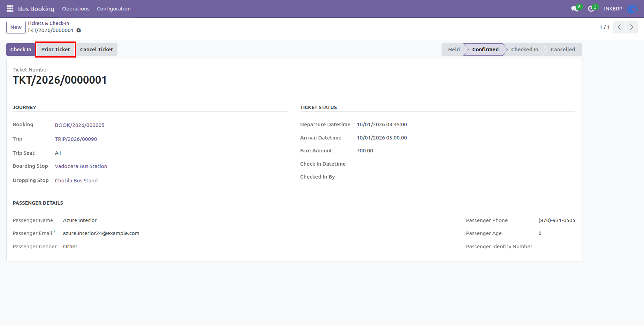644x325 pixels.
Task: Open booking BOOK/2026/000005 link
Action: (x=79, y=125)
